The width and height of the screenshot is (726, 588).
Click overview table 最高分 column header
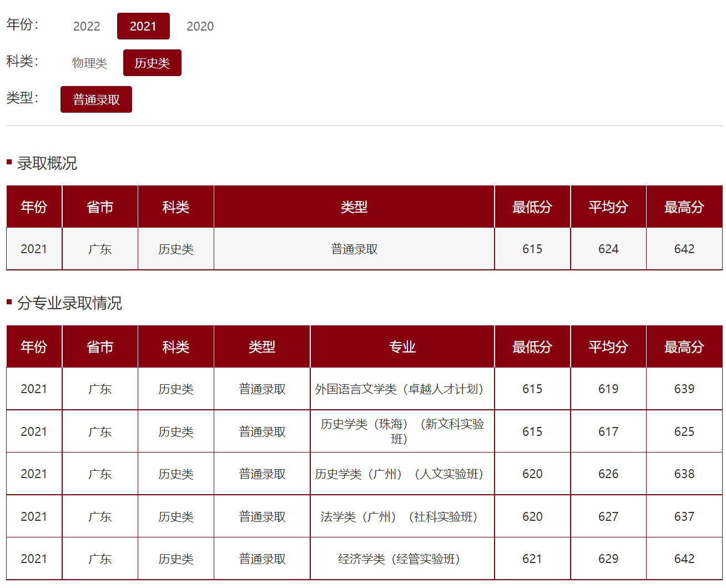point(684,207)
